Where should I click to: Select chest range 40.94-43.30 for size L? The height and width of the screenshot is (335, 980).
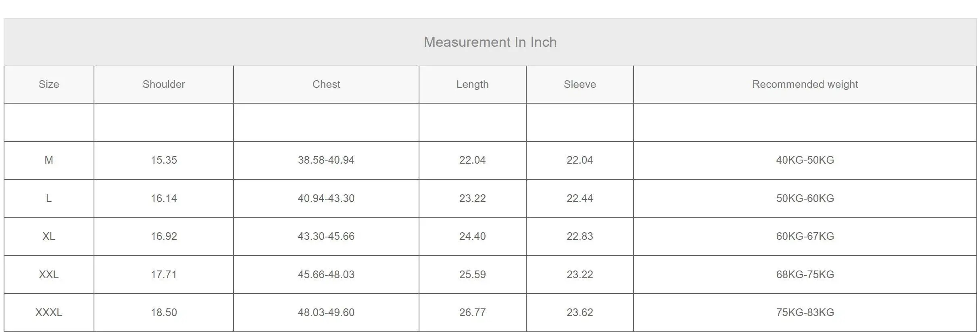point(326,198)
